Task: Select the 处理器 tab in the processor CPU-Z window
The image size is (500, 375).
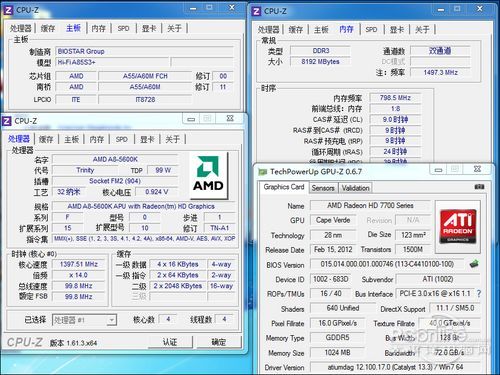Action: 19,139
